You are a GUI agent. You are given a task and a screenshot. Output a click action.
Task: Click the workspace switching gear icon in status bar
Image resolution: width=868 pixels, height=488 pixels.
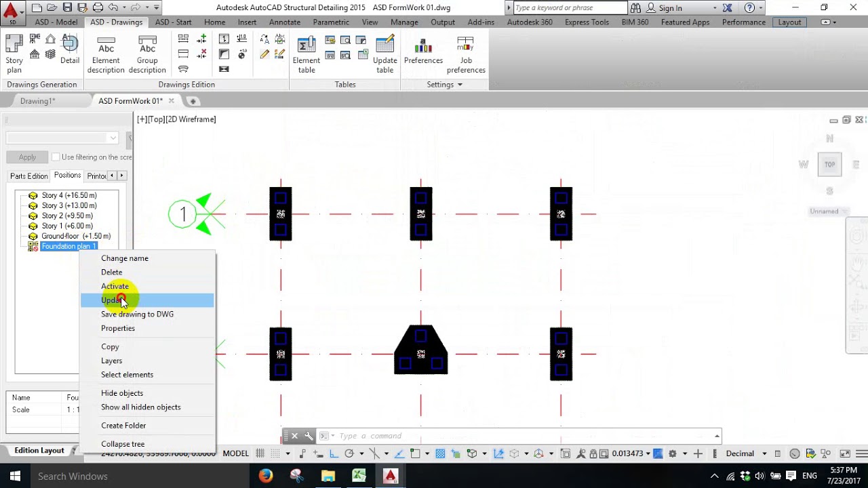click(x=673, y=453)
